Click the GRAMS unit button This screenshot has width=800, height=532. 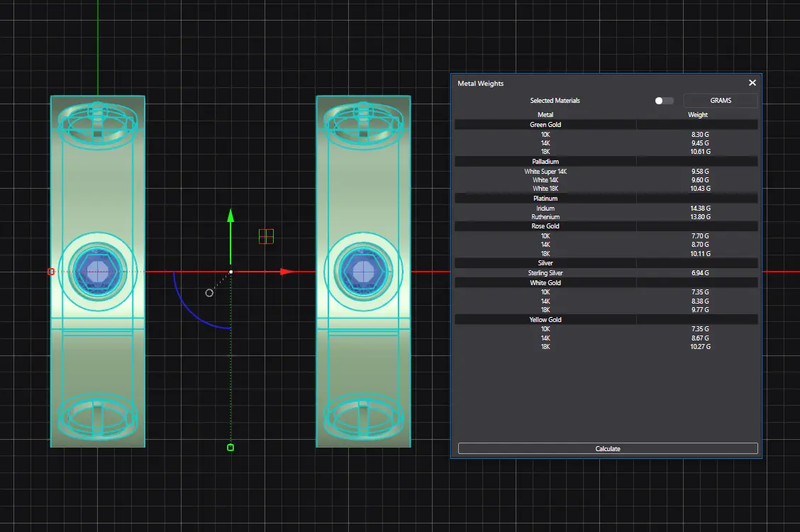(720, 101)
